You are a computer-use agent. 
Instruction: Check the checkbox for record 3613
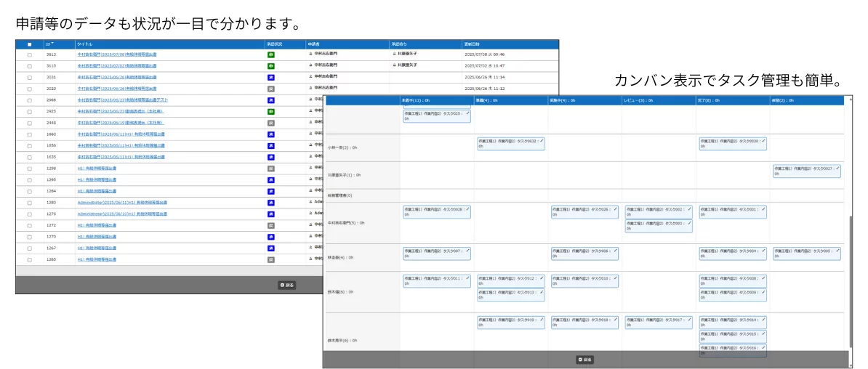click(x=30, y=54)
